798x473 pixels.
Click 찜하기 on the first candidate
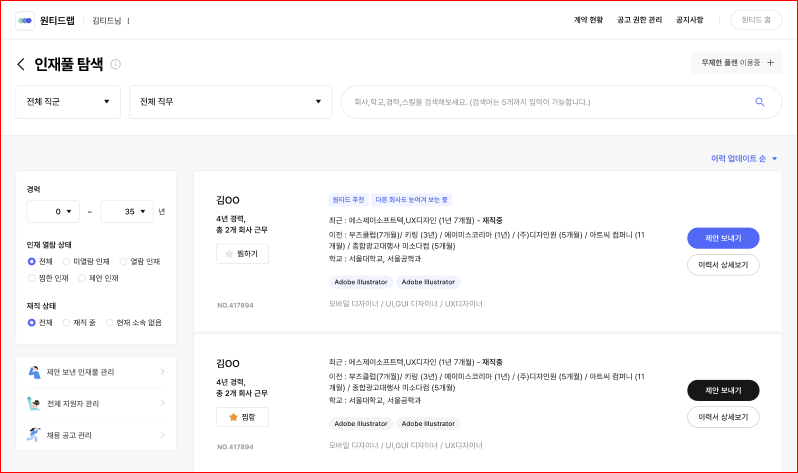(x=242, y=254)
